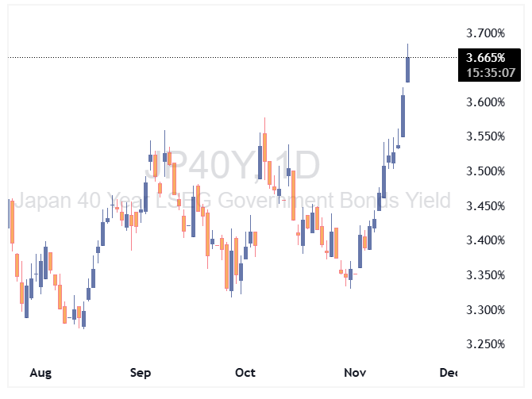The image size is (532, 399).
Task: Click the 3.700% price axis label
Action: tap(486, 33)
